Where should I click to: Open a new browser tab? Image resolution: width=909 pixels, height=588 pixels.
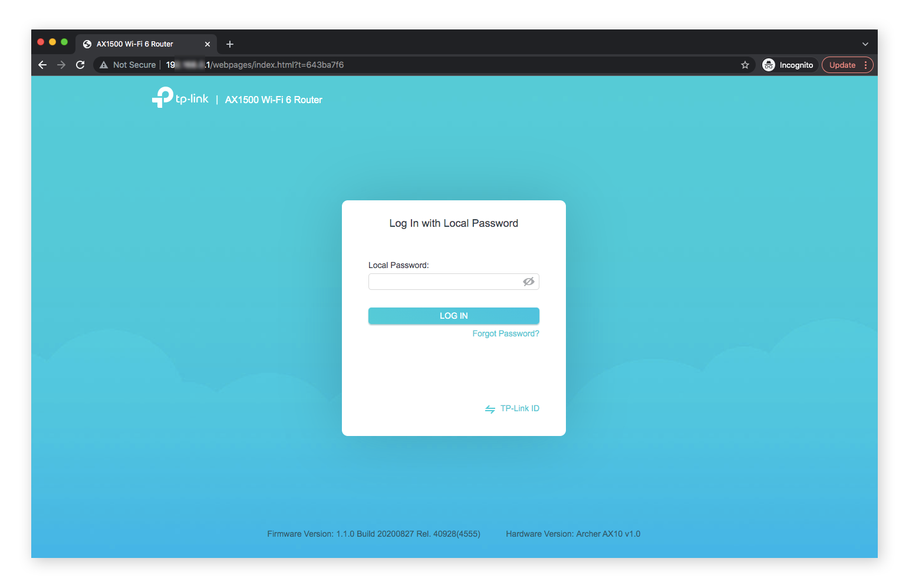point(230,44)
